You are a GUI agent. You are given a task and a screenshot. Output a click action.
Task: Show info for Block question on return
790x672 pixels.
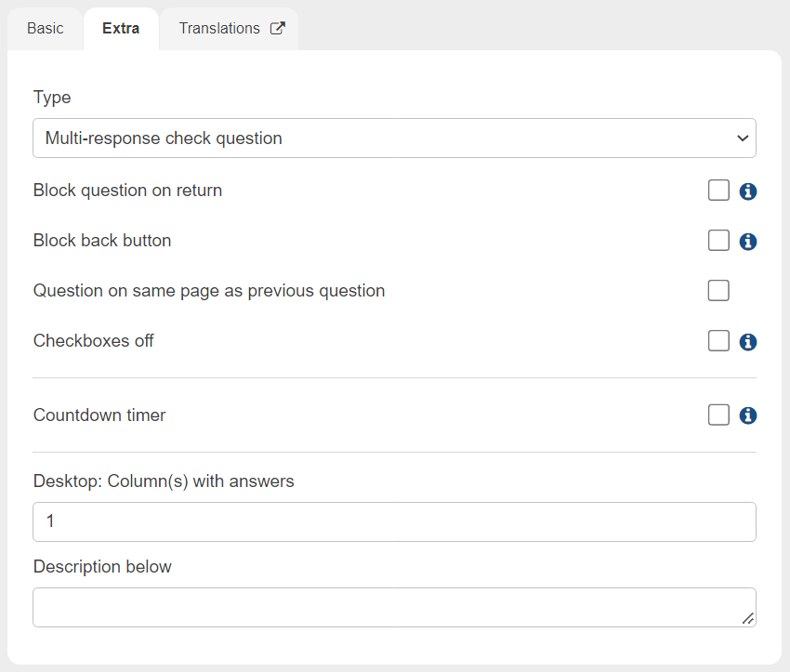747,191
